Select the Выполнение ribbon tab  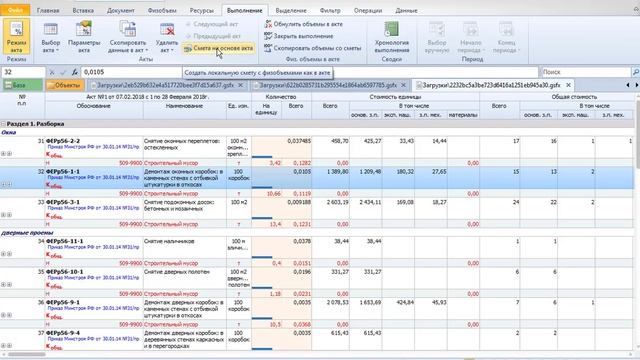point(244,11)
